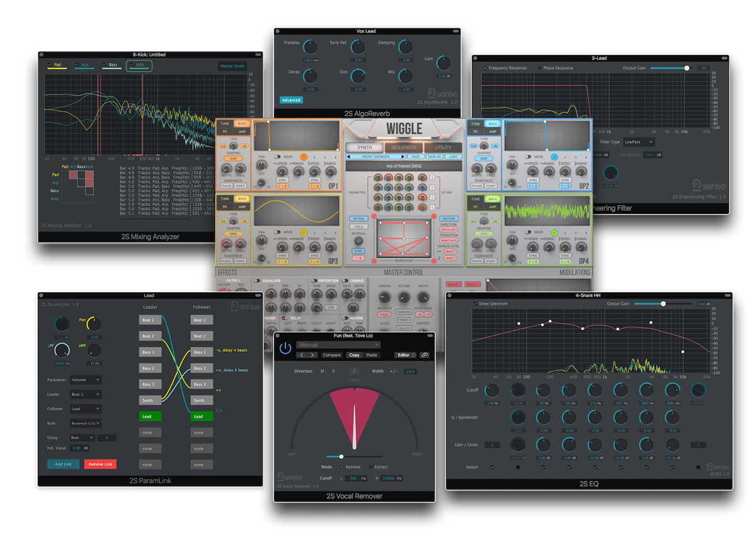Open the Editor view dropdown
This screenshot has height=547, width=756.
point(406,355)
